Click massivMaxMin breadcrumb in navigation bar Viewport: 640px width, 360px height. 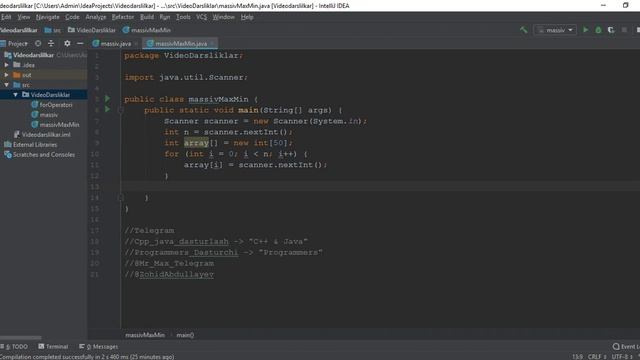(x=147, y=30)
